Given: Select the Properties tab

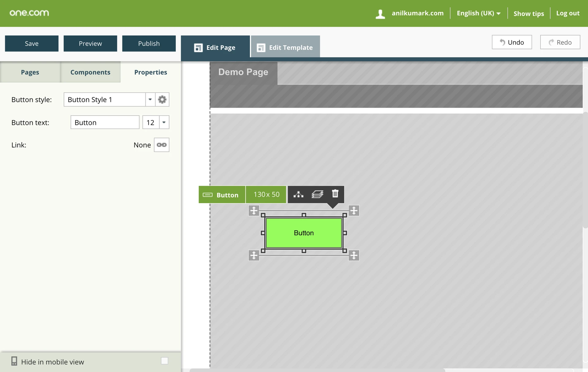Looking at the screenshot, I should pyautogui.click(x=151, y=72).
